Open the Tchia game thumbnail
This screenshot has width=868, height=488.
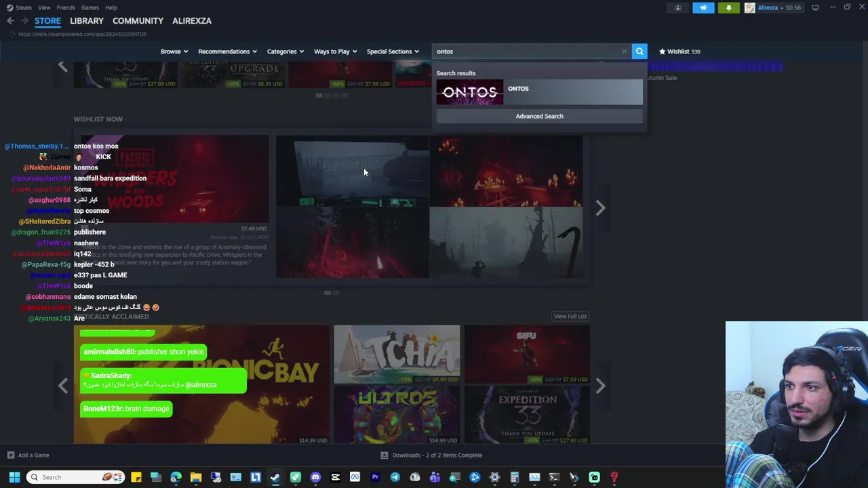point(397,354)
